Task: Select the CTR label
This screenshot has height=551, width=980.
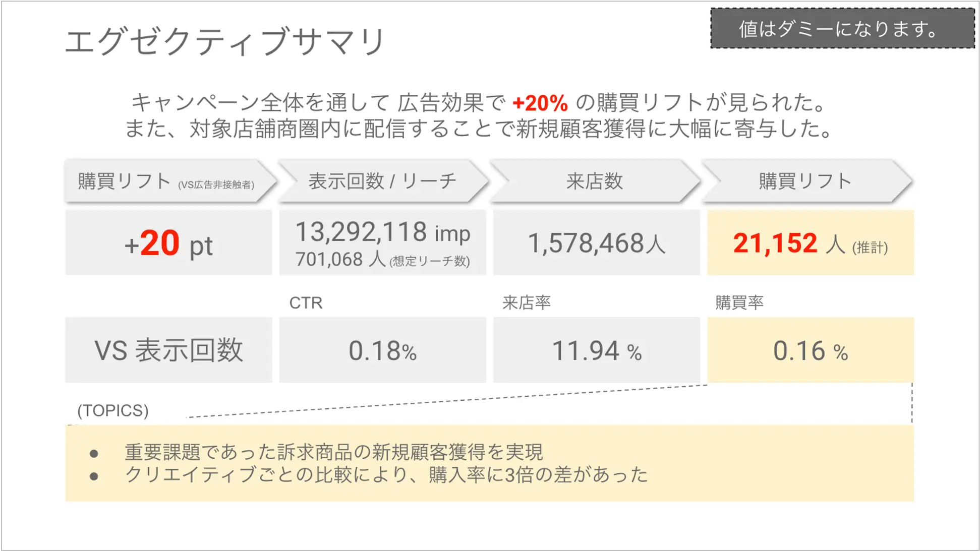Action: (306, 303)
